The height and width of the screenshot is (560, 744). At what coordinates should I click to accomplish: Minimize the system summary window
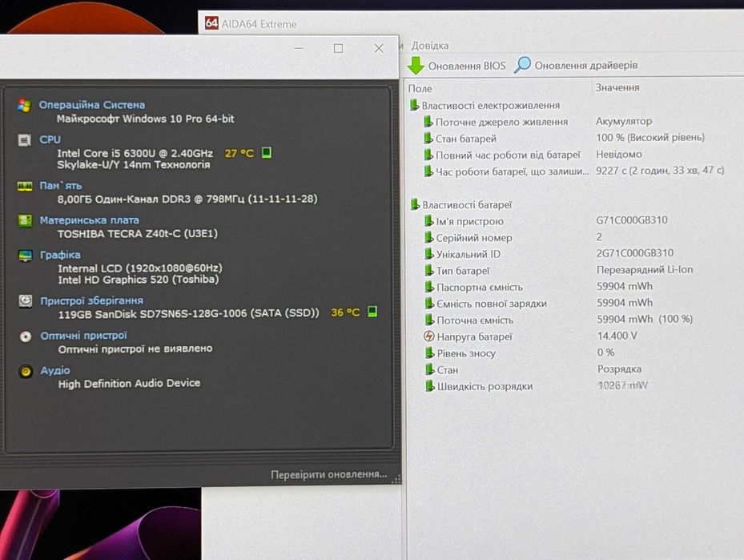point(299,48)
